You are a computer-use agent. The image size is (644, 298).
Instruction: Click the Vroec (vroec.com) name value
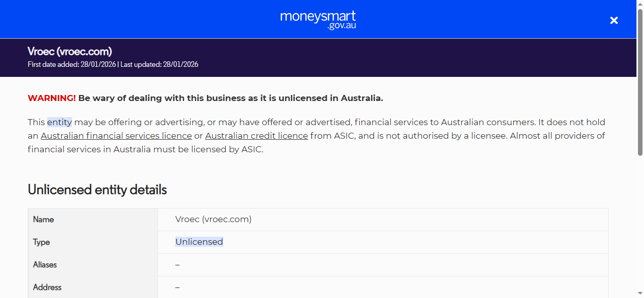(x=213, y=219)
